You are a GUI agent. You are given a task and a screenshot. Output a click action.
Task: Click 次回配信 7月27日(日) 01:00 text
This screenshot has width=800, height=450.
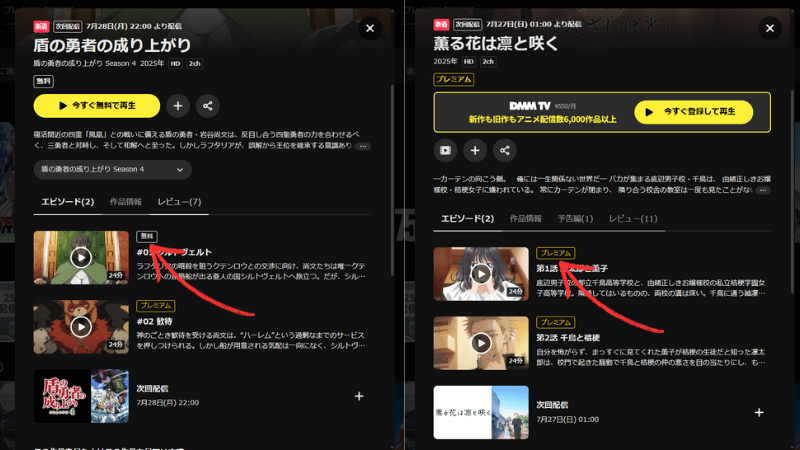click(567, 412)
